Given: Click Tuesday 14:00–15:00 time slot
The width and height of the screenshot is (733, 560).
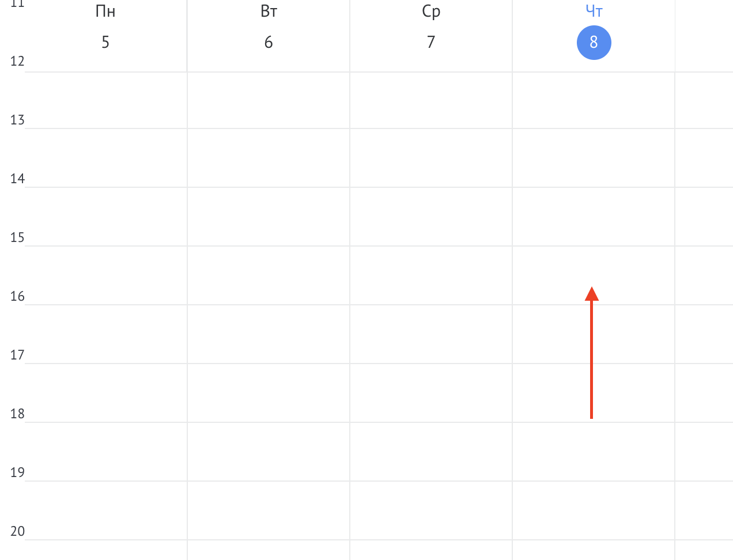Looking at the screenshot, I should click(269, 217).
